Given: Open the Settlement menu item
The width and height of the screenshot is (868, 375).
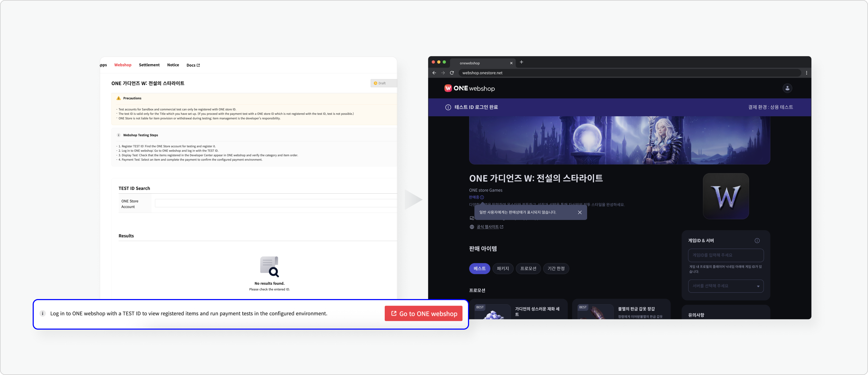Looking at the screenshot, I should point(149,65).
